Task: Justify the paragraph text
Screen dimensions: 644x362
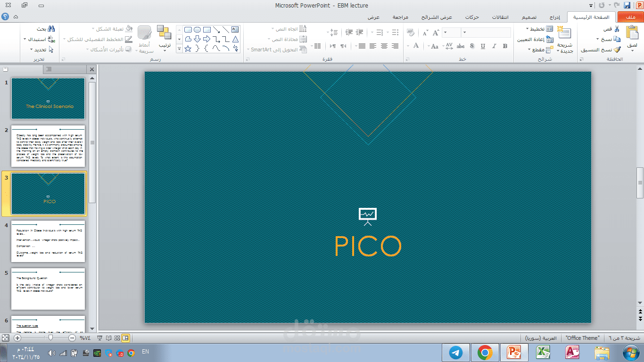Action: pos(362,46)
